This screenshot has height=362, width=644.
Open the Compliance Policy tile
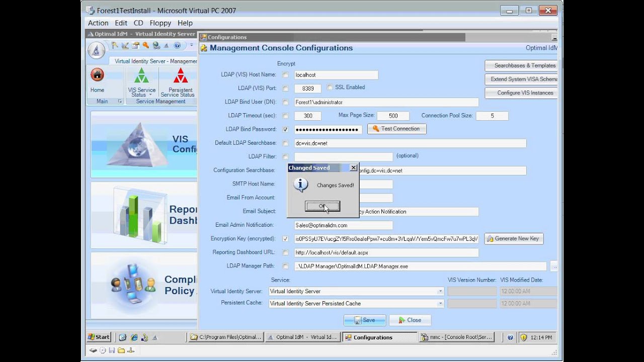pyautogui.click(x=144, y=285)
